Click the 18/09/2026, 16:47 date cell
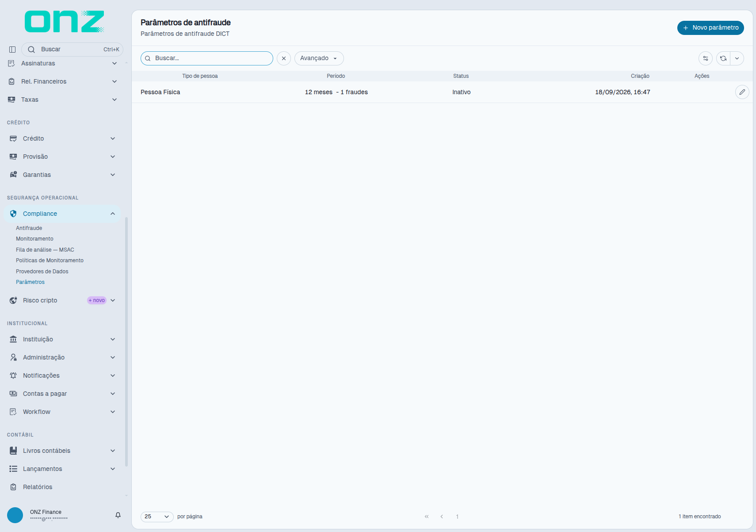The width and height of the screenshot is (756, 532). pyautogui.click(x=622, y=92)
